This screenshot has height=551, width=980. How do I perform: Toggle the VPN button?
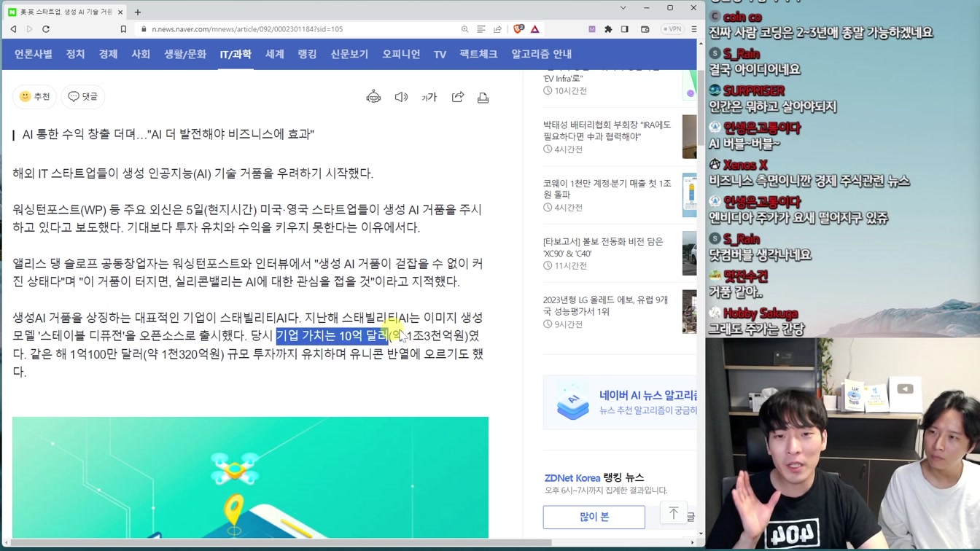(672, 29)
